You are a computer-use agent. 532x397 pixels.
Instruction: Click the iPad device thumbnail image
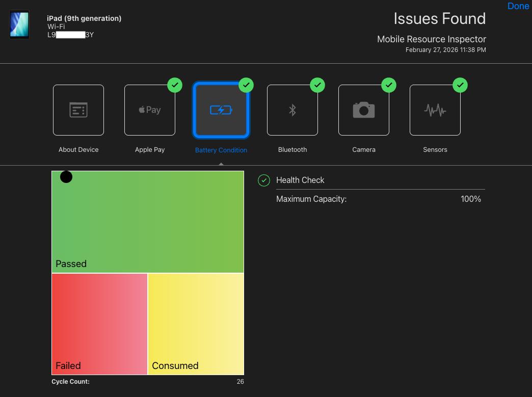click(19, 24)
